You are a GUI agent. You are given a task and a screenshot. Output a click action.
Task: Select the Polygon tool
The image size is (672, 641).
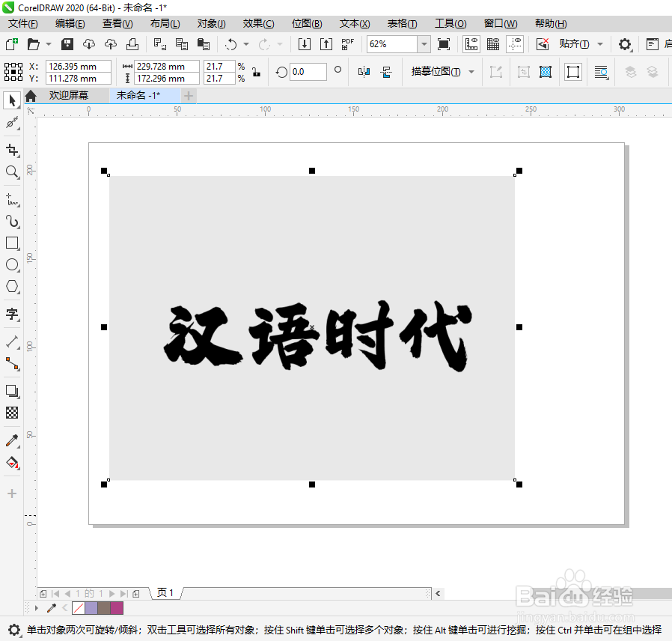point(11,286)
